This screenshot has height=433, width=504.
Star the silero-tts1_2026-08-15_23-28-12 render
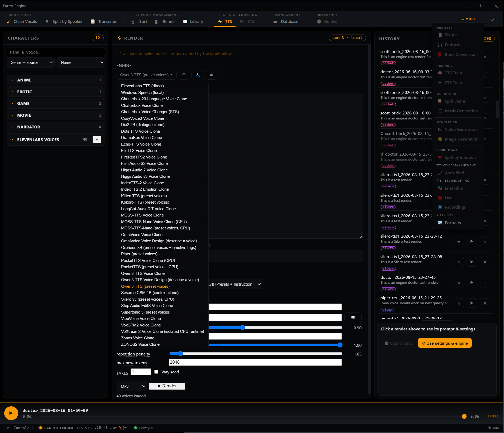coord(459,242)
